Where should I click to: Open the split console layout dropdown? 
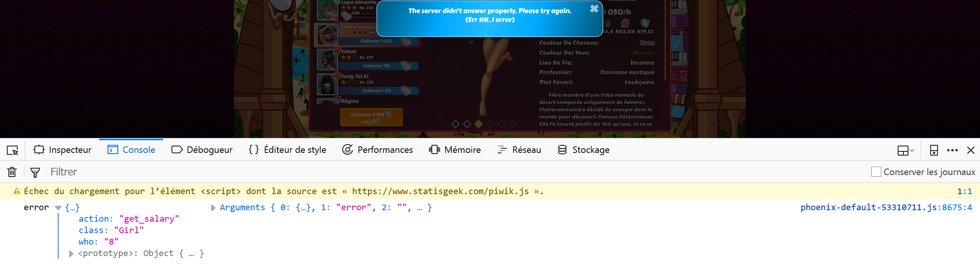[x=905, y=150]
